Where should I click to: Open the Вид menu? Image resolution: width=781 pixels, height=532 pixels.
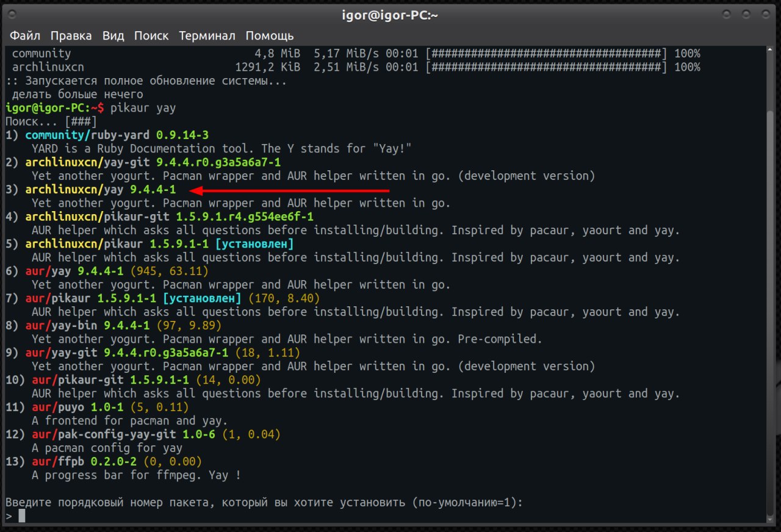coord(113,35)
